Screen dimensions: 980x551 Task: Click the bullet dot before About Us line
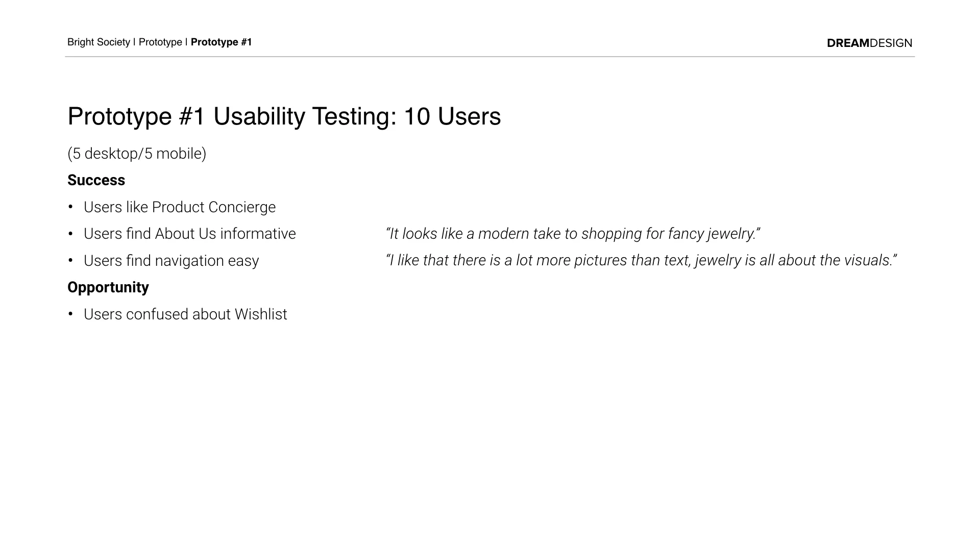[70, 234]
